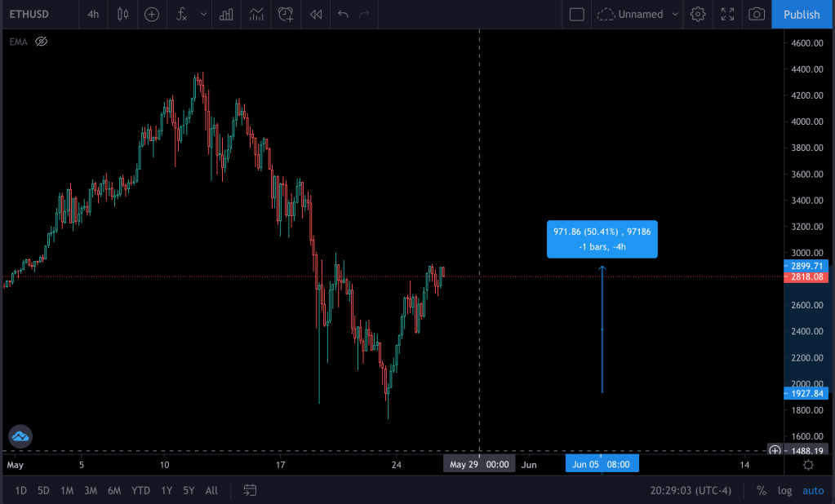Toggle the auto scale option

point(813,490)
